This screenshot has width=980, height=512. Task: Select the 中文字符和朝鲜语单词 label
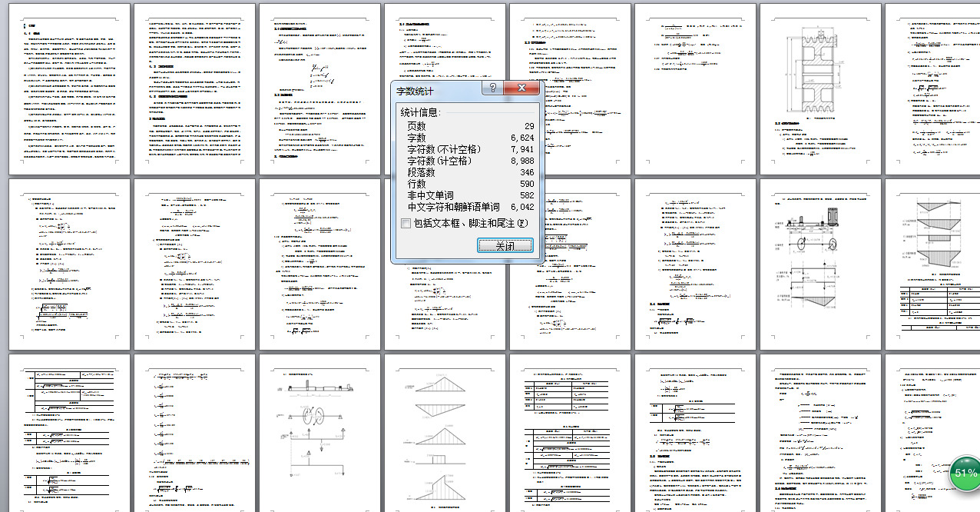coord(453,207)
